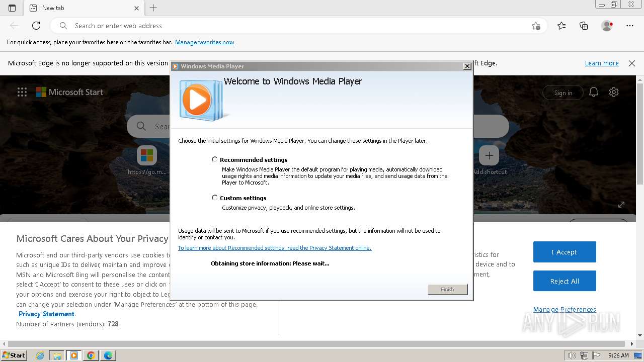Screen dimensions: 644x362
Task: Open the Action Center flag tray icon
Action: pos(596,355)
